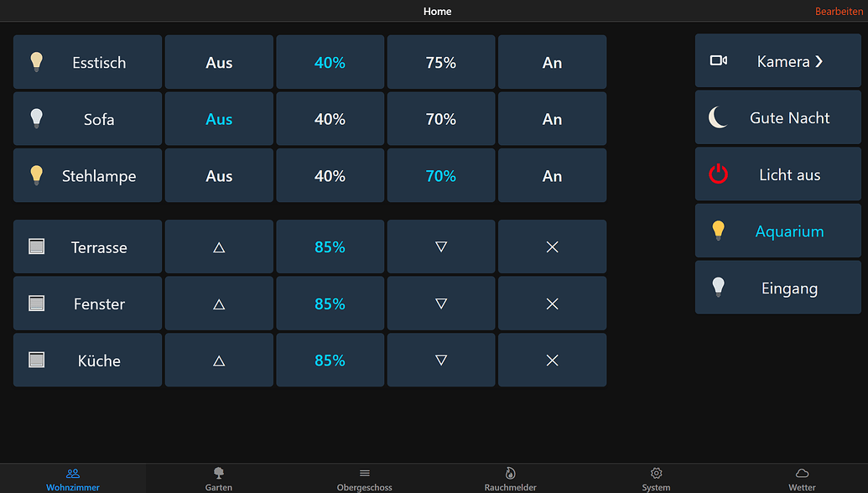This screenshot has width=868, height=493.
Task: Stop the Fenster blind with the X
Action: tap(552, 304)
